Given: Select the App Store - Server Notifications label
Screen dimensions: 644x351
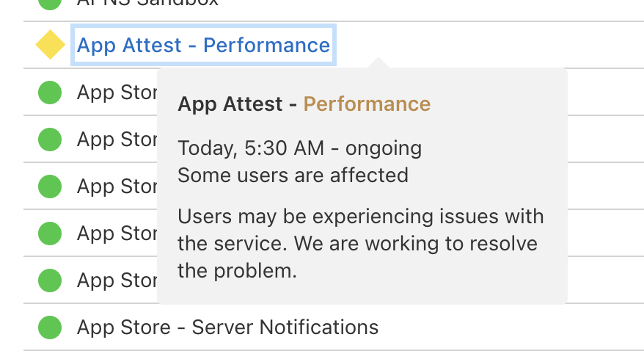Looking at the screenshot, I should coord(227,327).
